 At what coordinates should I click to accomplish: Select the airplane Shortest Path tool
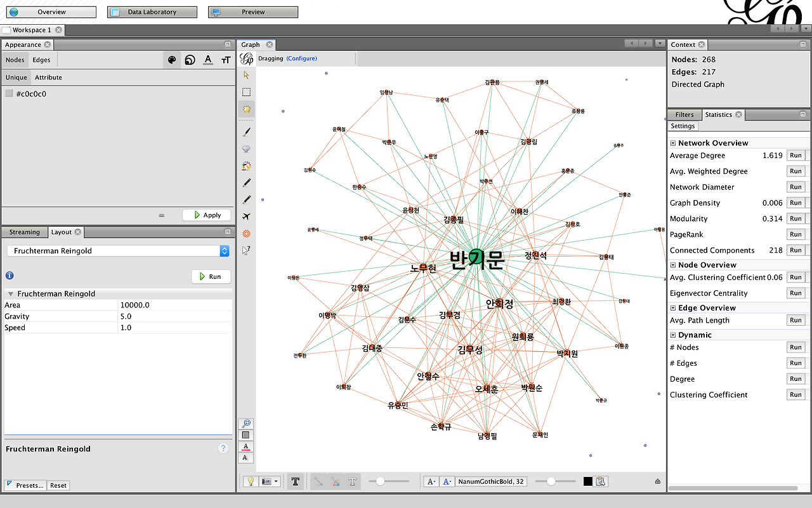[x=247, y=217]
